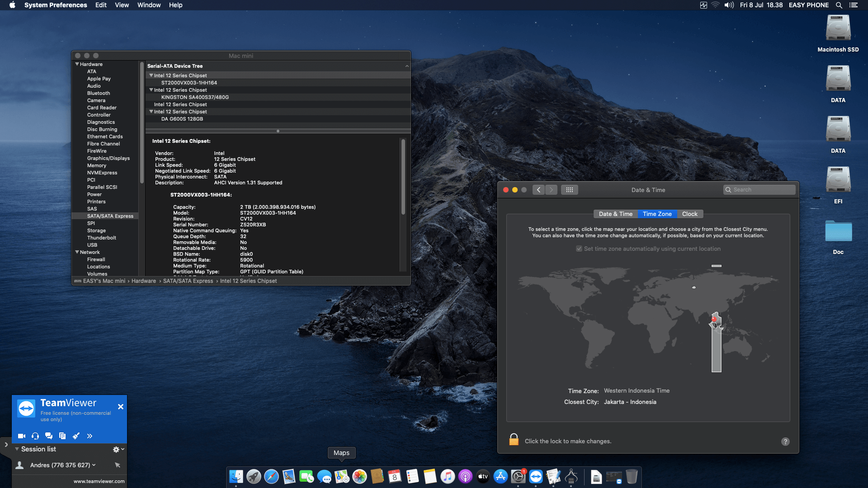
Task: Open Maps from the Dock
Action: (342, 477)
